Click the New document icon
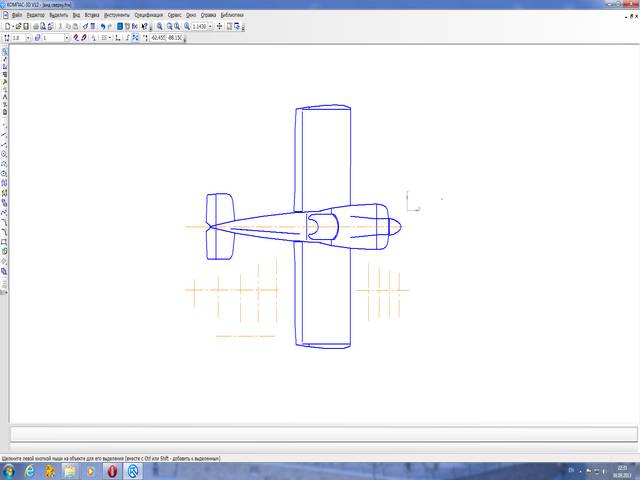The width and height of the screenshot is (640, 480). [x=6, y=26]
